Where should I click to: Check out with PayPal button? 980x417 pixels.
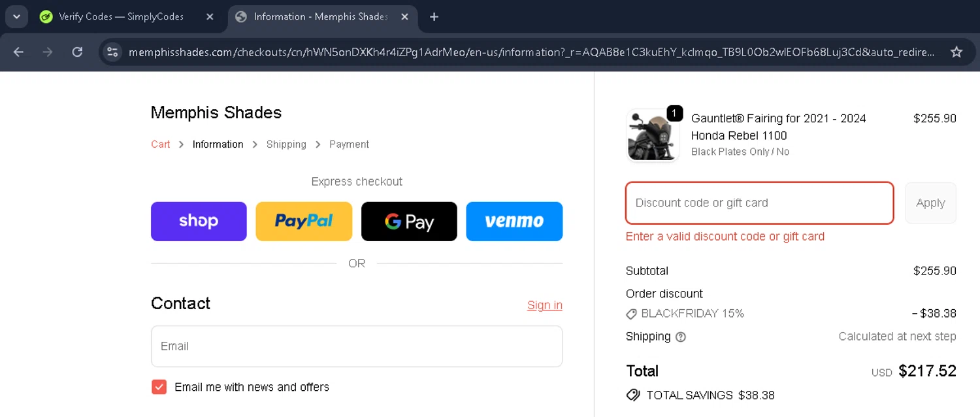[x=304, y=222]
